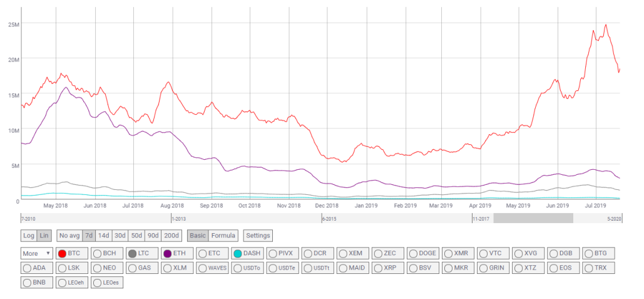The width and height of the screenshot is (644, 299).
Task: Enable the ADA coin series
Action: click(x=36, y=268)
